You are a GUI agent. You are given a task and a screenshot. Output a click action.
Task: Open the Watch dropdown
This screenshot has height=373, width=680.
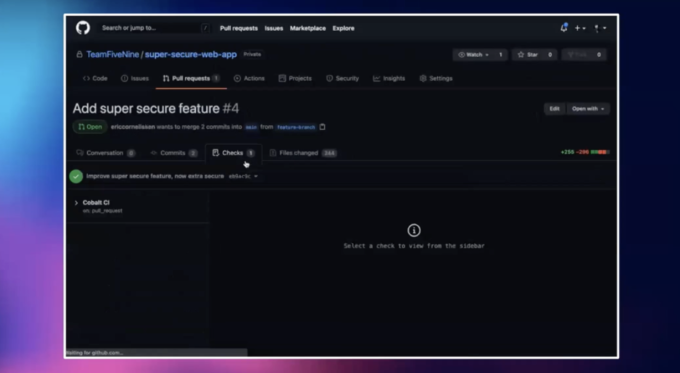click(474, 55)
